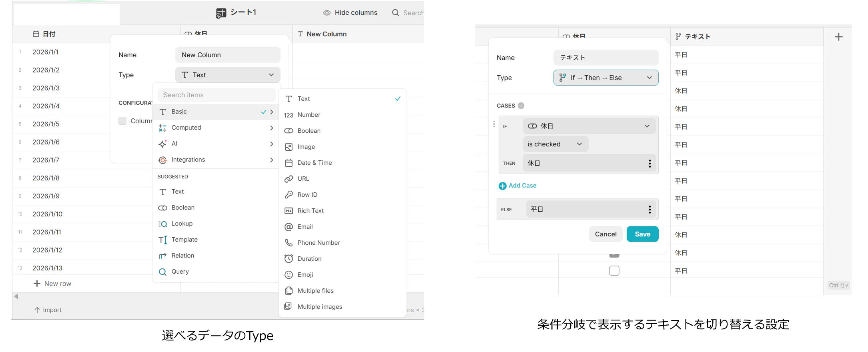Image resolution: width=868 pixels, height=352 pixels.
Task: Click the calendar icon in 日付 header
Action: [36, 34]
